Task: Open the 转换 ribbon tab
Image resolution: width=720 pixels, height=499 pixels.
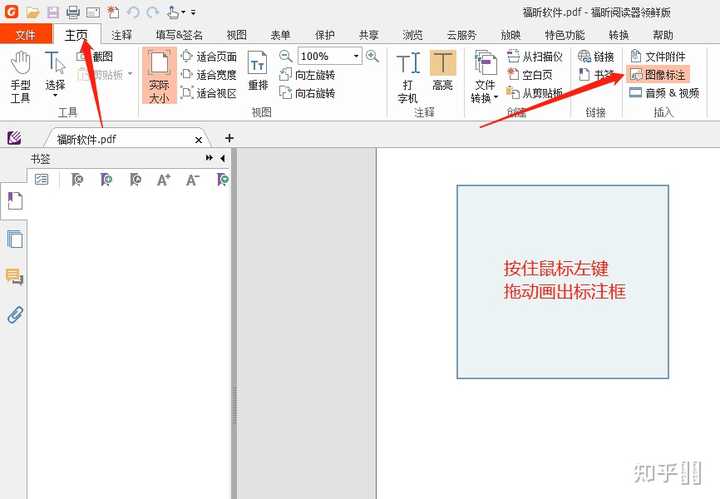Action: pyautogui.click(x=619, y=35)
